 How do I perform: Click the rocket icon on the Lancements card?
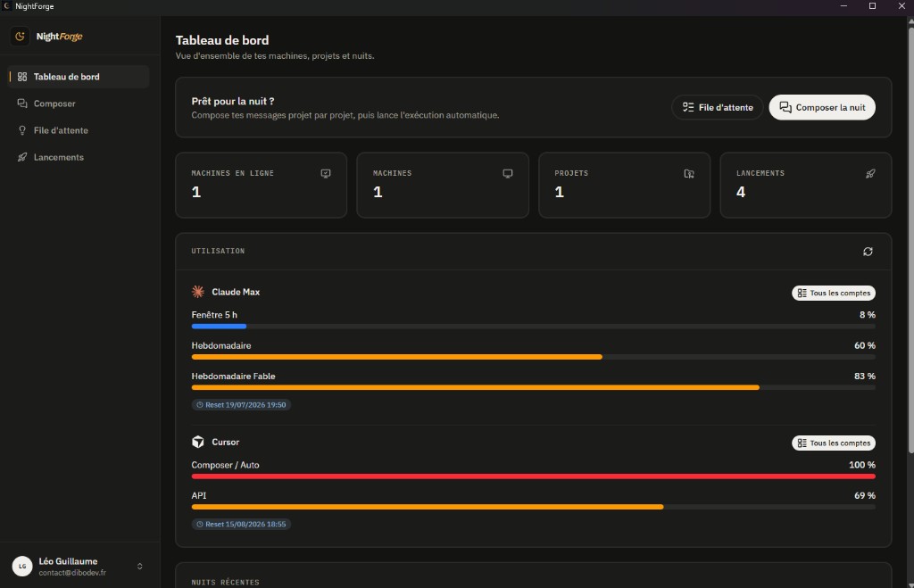pyautogui.click(x=870, y=174)
